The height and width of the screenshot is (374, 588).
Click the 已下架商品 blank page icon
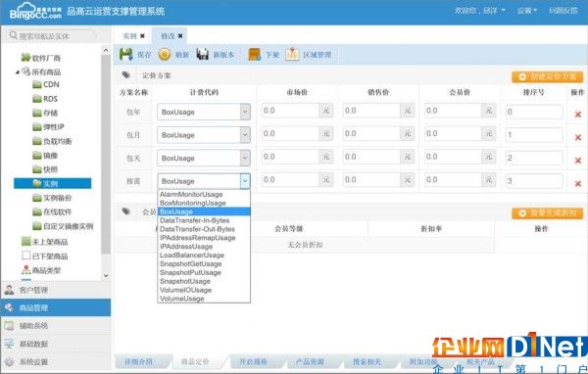click(25, 256)
